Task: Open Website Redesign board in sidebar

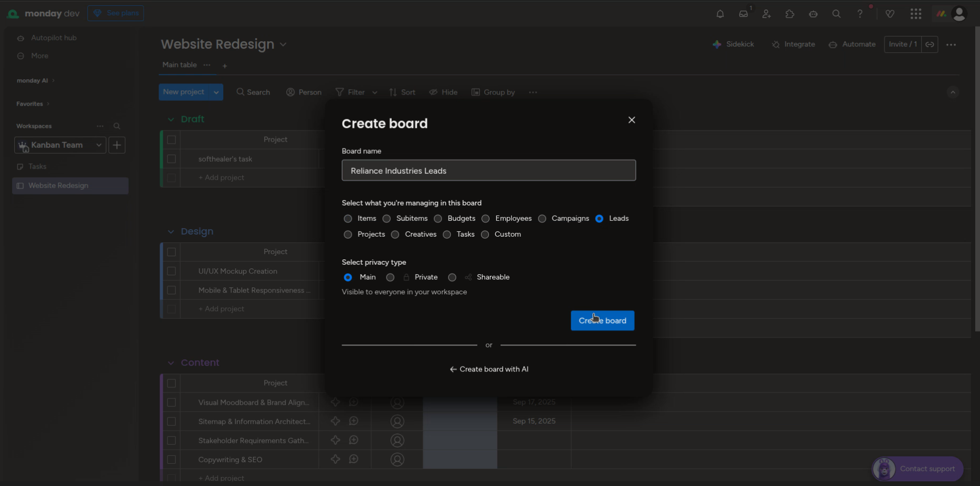Action: (70, 186)
